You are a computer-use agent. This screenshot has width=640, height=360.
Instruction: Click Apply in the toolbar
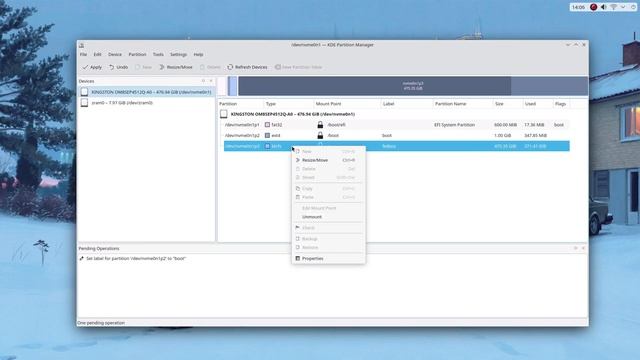coord(92,67)
